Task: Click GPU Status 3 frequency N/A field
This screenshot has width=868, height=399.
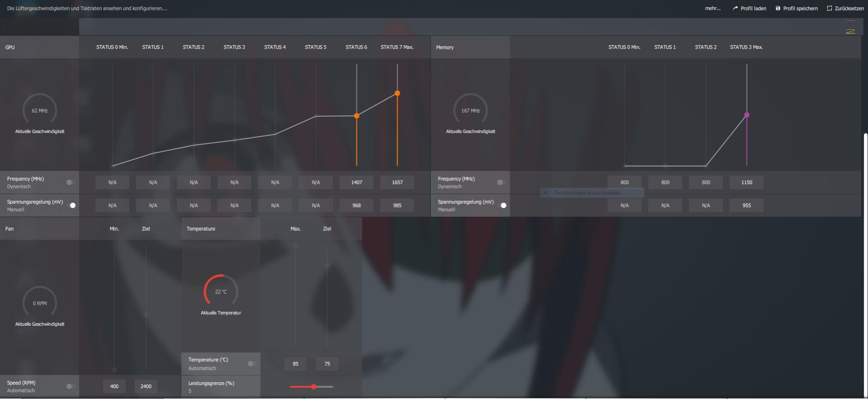Action: click(x=234, y=182)
